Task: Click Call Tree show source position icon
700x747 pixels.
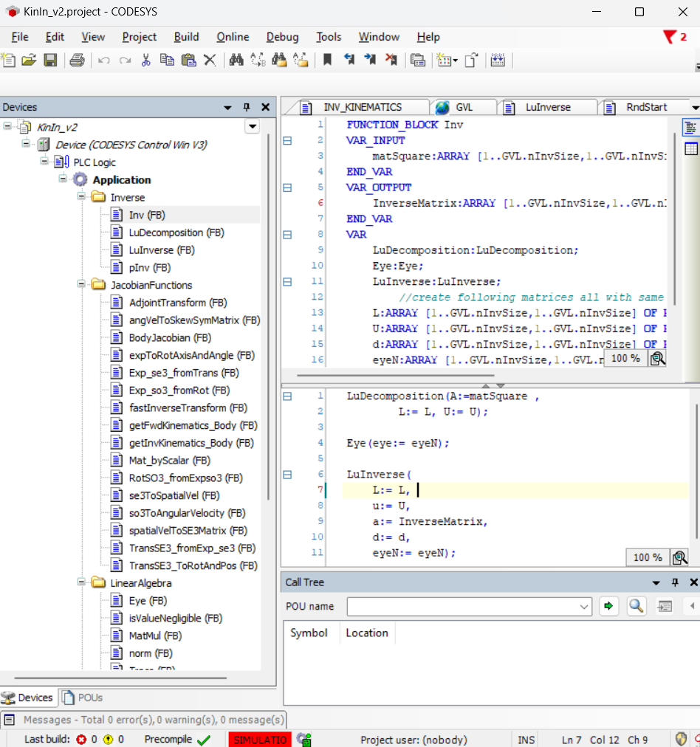Action: coord(665,606)
